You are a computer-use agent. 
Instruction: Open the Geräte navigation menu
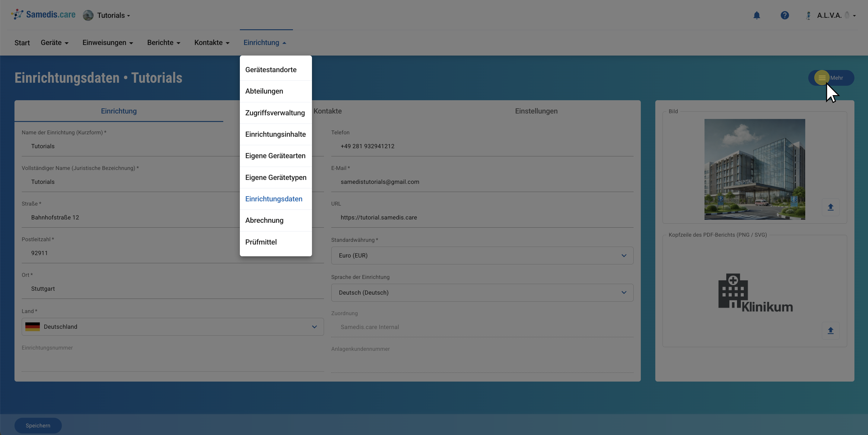tap(55, 43)
